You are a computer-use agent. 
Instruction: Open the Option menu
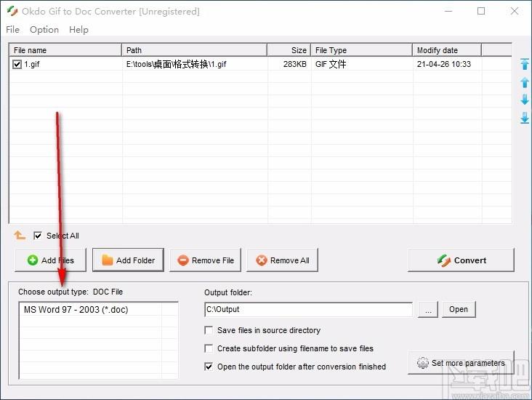coord(44,30)
